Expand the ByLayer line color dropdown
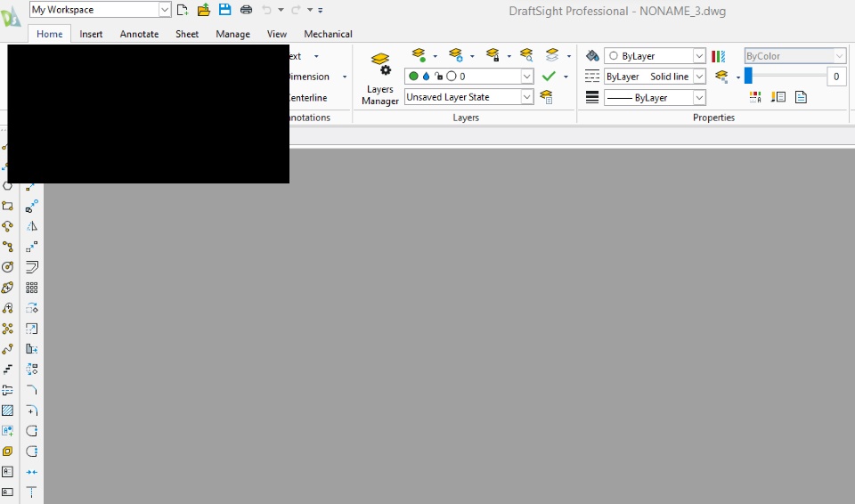This screenshot has width=855, height=504. (699, 55)
